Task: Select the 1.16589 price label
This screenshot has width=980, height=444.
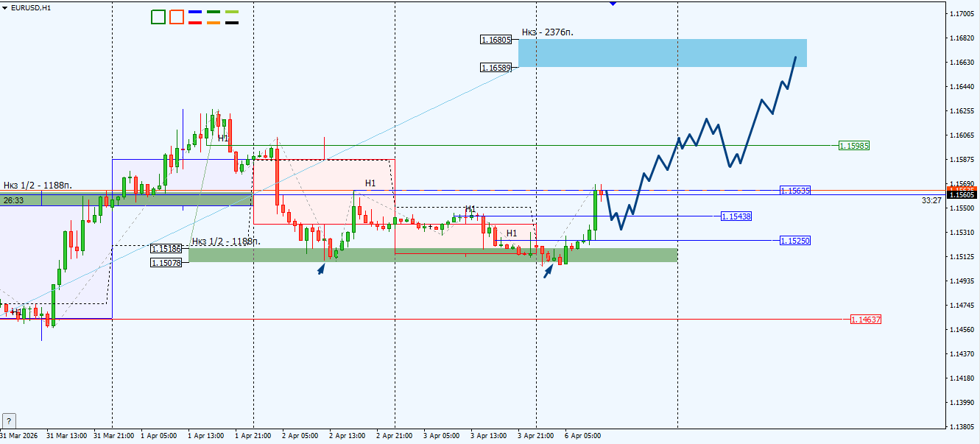Action: [496, 68]
